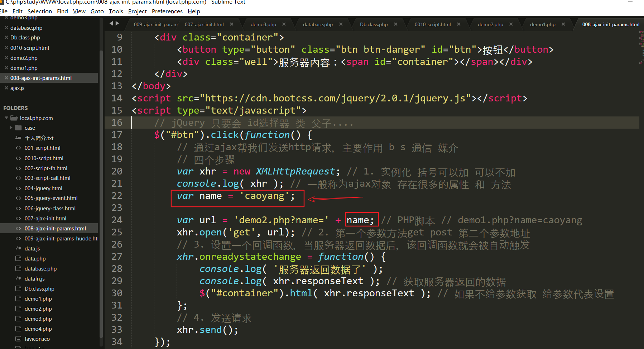Open the Preferences menu
644x349 pixels.
167,11
